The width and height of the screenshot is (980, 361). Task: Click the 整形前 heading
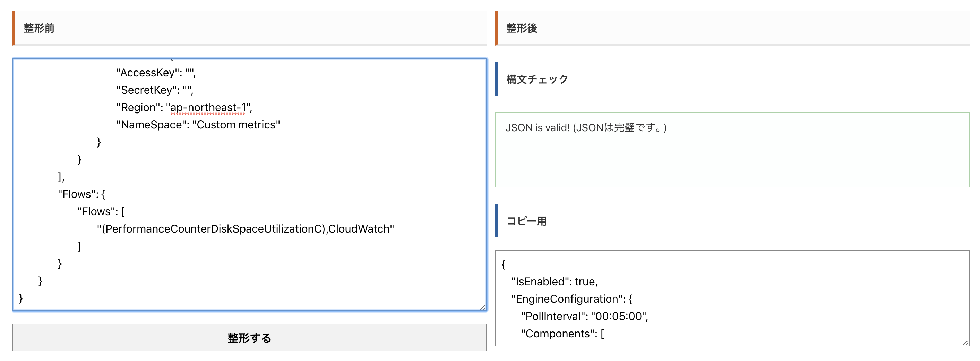[x=39, y=28]
